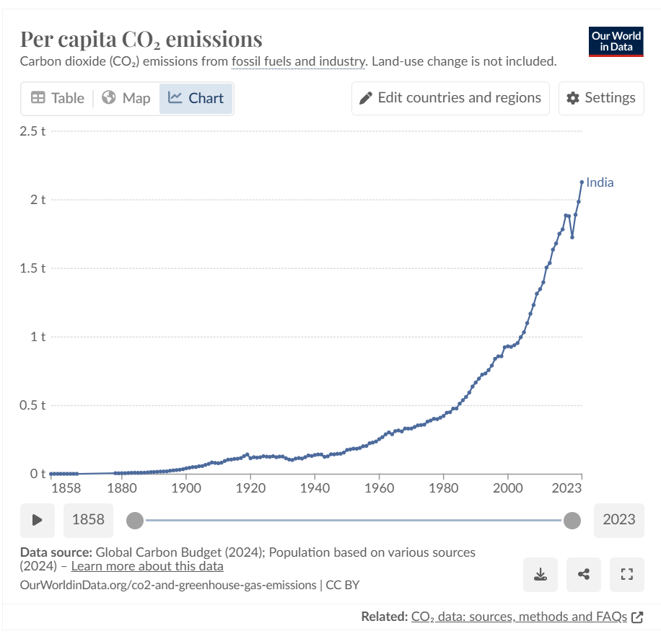Open the share options icon
The width and height of the screenshot is (661, 644).
point(584,575)
